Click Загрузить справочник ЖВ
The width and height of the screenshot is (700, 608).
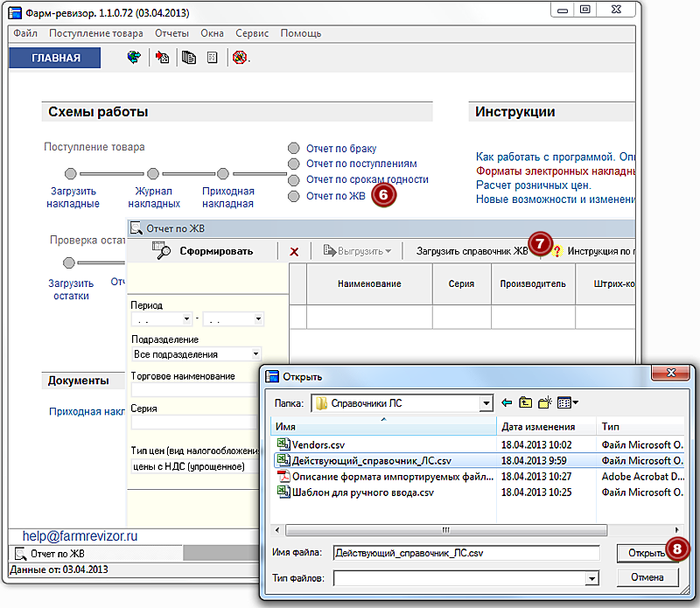pos(472,251)
